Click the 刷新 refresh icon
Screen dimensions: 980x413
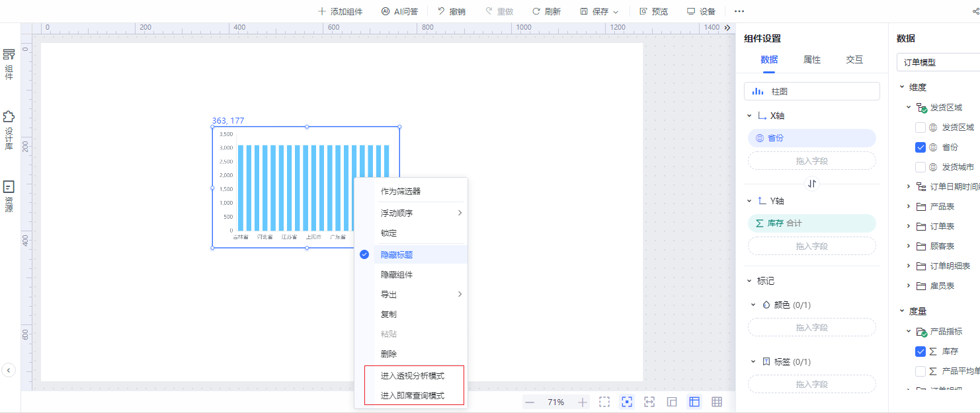tap(536, 11)
